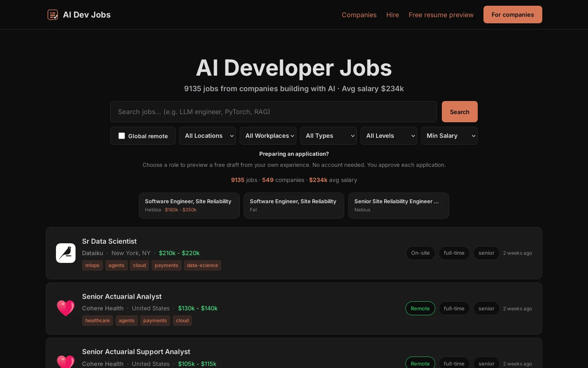The height and width of the screenshot is (368, 588).
Task: Select the data-science tag
Action: (203, 265)
